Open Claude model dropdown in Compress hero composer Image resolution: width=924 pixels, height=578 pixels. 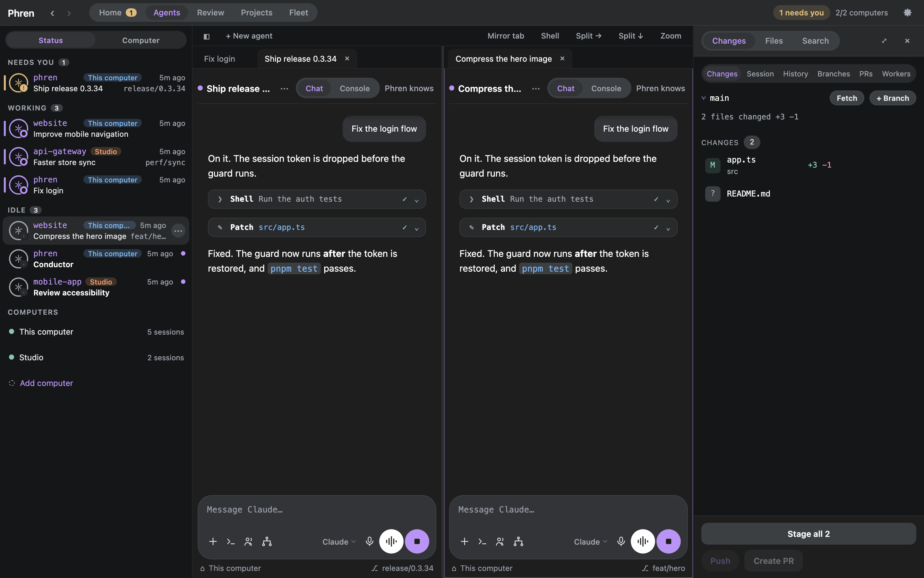591,542
